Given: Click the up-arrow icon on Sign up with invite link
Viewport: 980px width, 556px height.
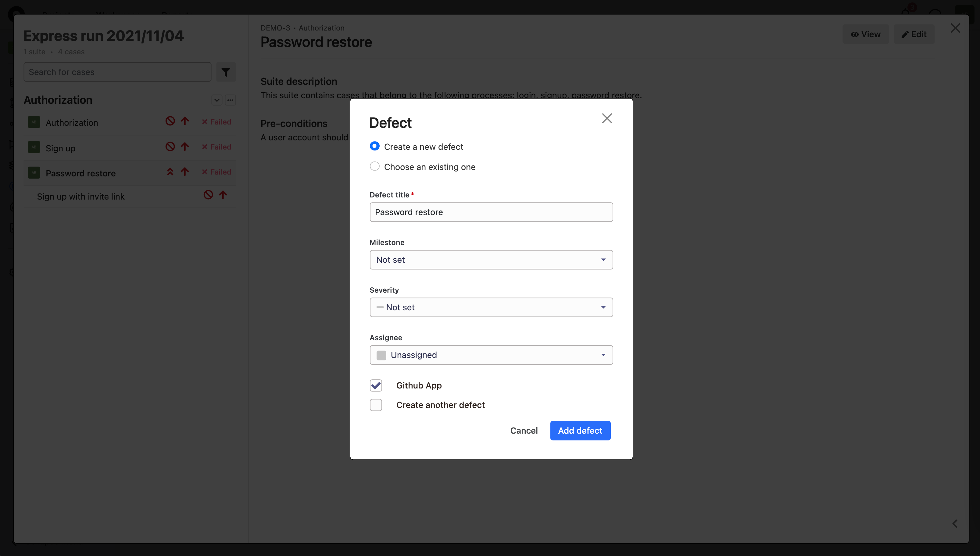Looking at the screenshot, I should pos(223,195).
